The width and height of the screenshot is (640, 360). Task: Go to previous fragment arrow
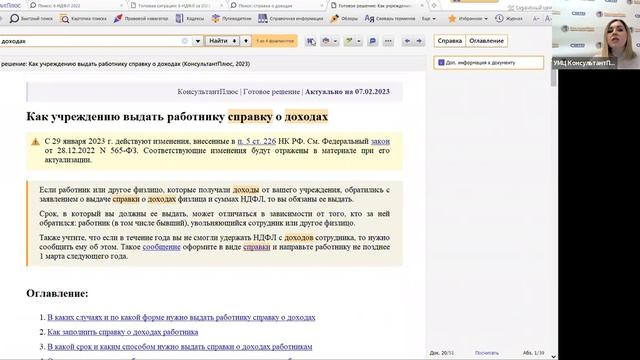click(407, 41)
